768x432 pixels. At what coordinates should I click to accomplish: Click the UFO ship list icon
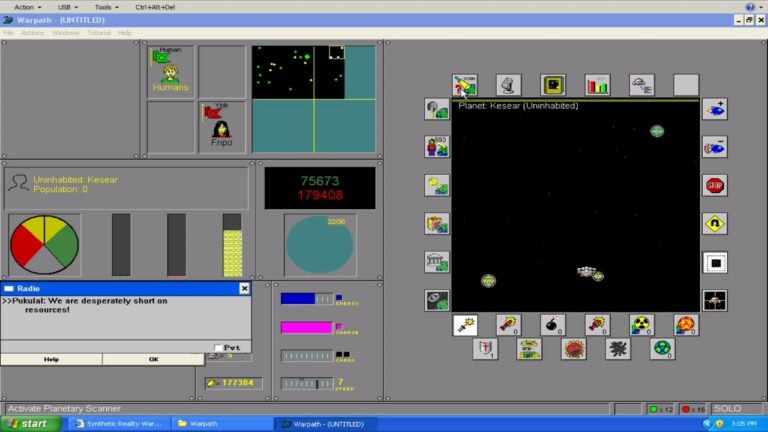tap(642, 85)
